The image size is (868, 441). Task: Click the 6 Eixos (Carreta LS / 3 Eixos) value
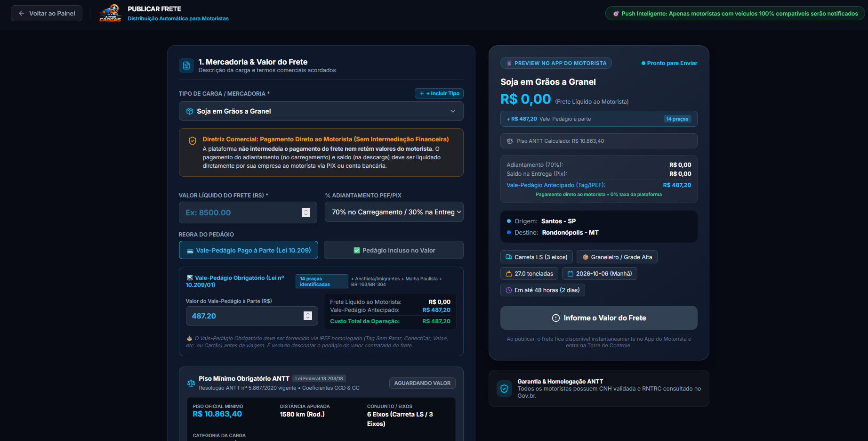pos(400,419)
